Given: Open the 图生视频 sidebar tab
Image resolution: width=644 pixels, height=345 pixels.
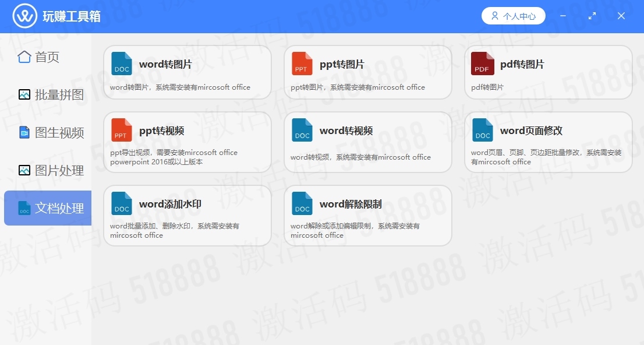Looking at the screenshot, I should pyautogui.click(x=48, y=132).
